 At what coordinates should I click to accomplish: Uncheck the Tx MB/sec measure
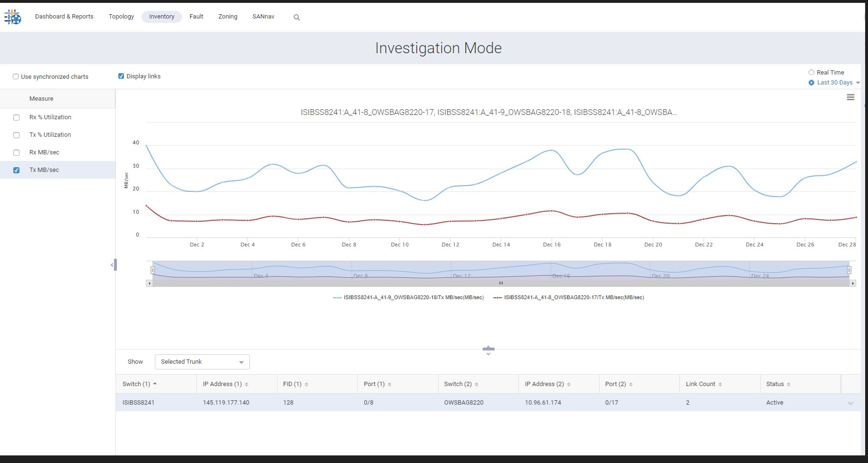[17, 170]
